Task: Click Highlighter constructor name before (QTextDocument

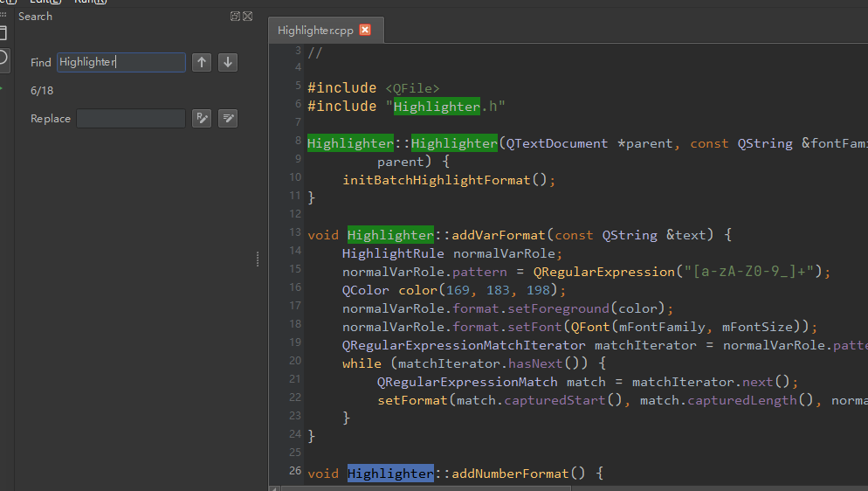Action: pyautogui.click(x=454, y=143)
